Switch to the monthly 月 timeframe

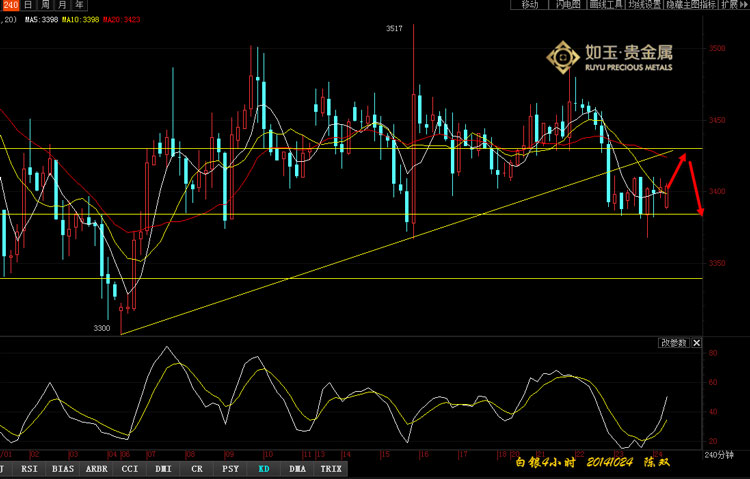click(62, 5)
